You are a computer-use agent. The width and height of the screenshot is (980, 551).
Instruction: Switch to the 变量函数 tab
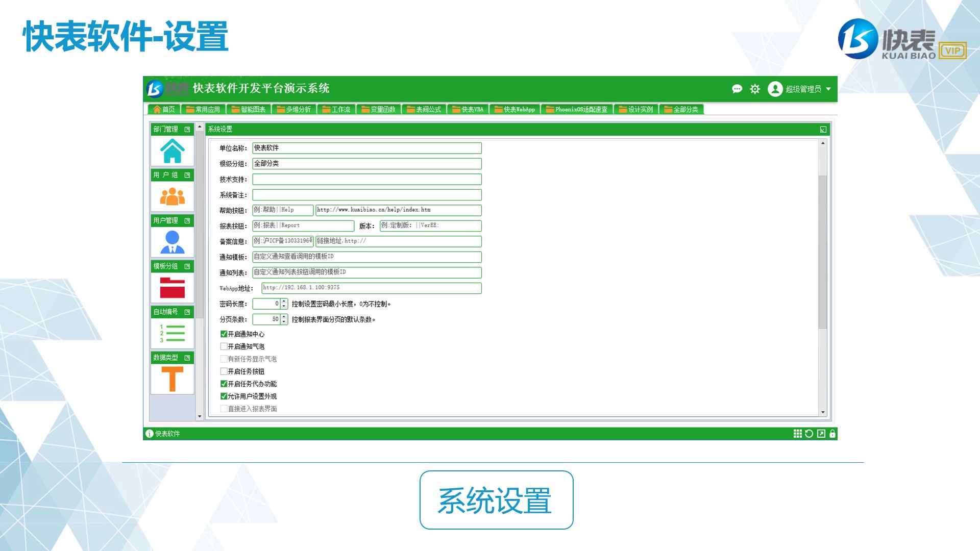point(379,110)
